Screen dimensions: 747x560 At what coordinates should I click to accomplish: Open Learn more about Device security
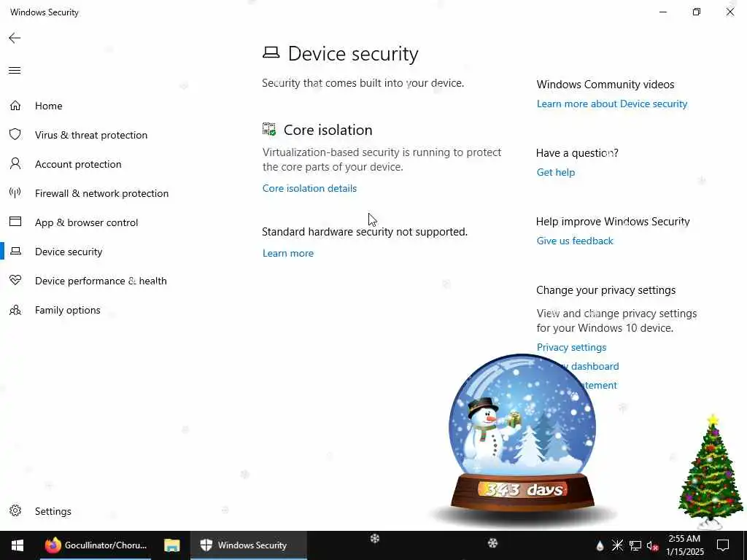click(612, 104)
